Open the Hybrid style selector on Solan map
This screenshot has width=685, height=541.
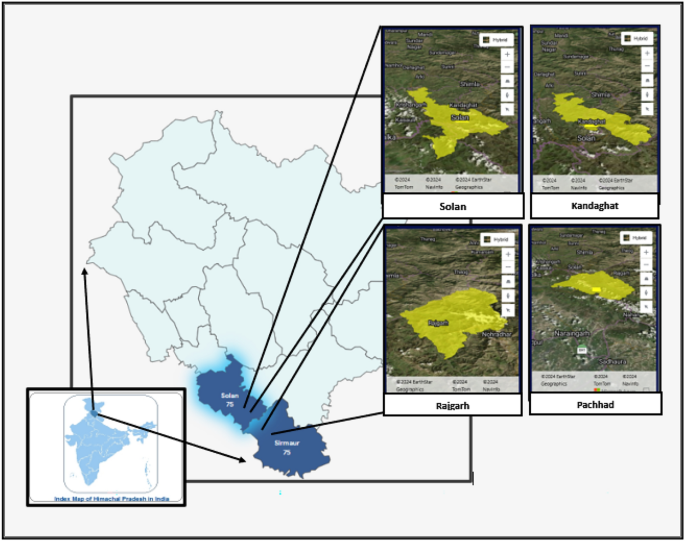[496, 40]
